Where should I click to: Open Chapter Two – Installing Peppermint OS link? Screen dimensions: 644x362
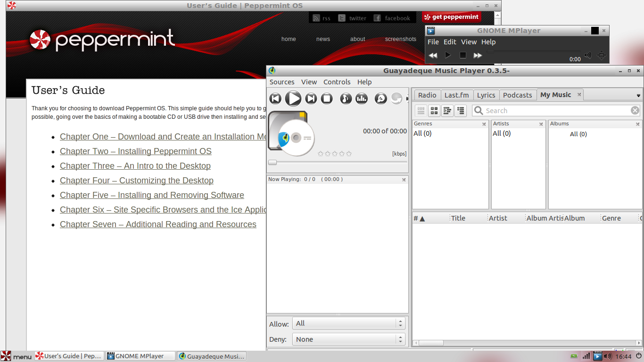point(136,151)
